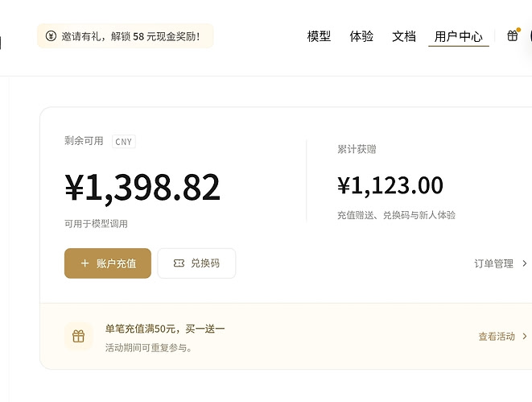Click the yen coin icon in invite banner
Screen dimensions: 532x402
51,35
